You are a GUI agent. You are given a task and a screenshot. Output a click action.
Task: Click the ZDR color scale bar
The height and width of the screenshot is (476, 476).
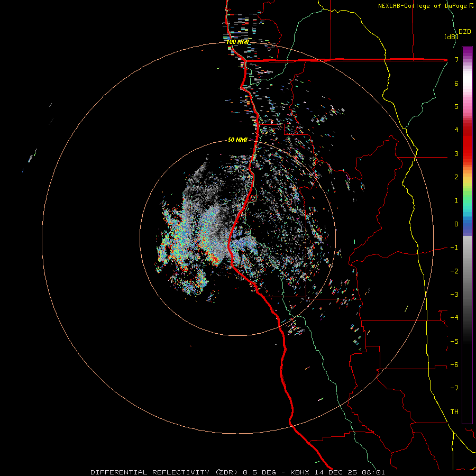[467, 235]
